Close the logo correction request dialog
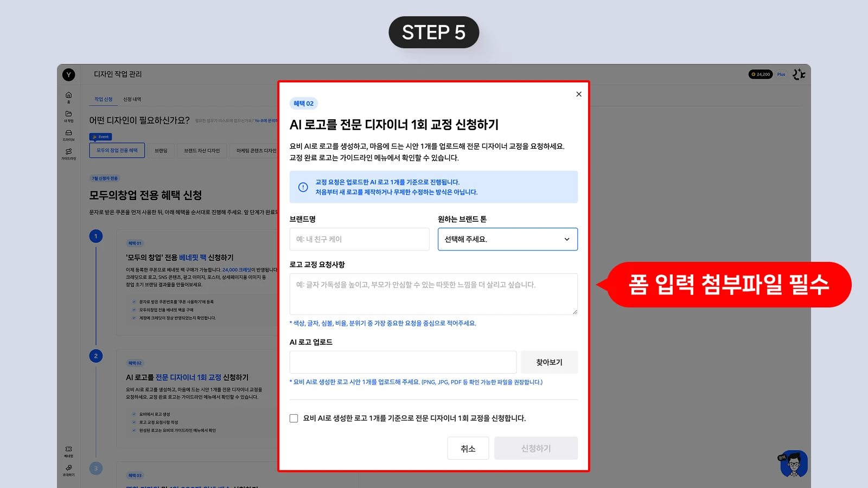 click(579, 94)
